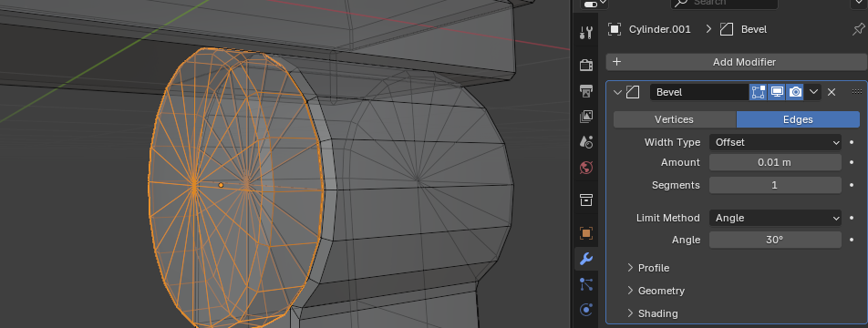Open the Tool properties tab
Screen dimensions: 868x328
586,33
